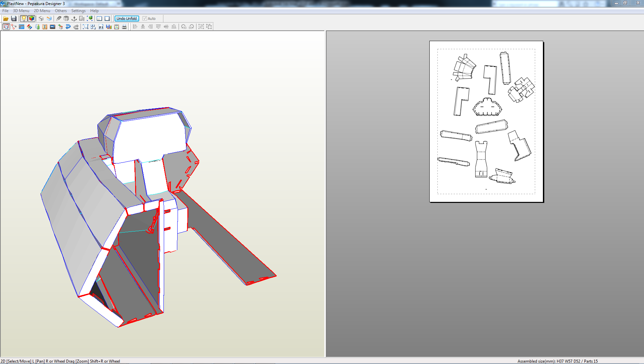This screenshot has height=364, width=644.
Task: Open the Settings menu
Action: [78, 10]
